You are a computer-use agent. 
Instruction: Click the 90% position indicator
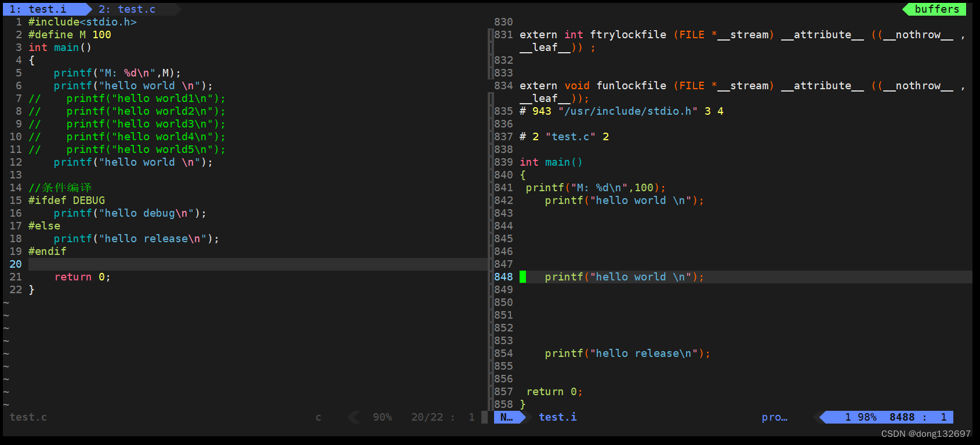pyautogui.click(x=382, y=417)
